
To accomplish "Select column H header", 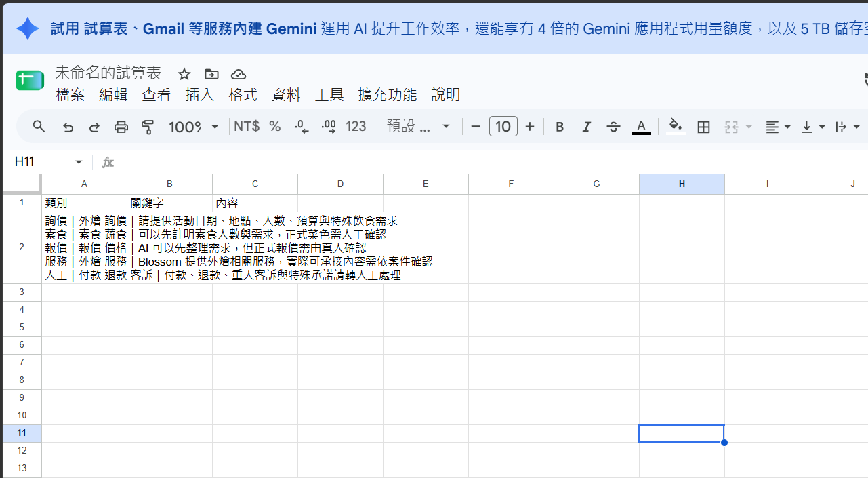I will 682,184.
